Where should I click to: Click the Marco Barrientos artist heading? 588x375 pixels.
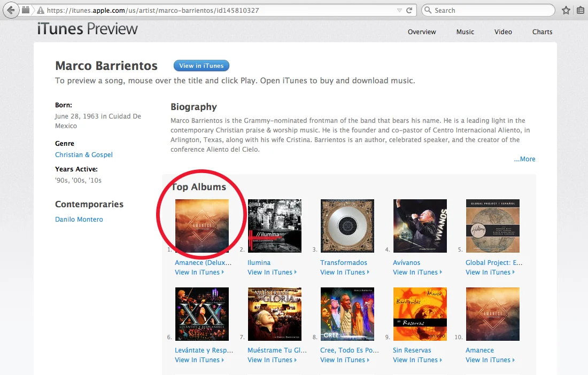pos(106,66)
